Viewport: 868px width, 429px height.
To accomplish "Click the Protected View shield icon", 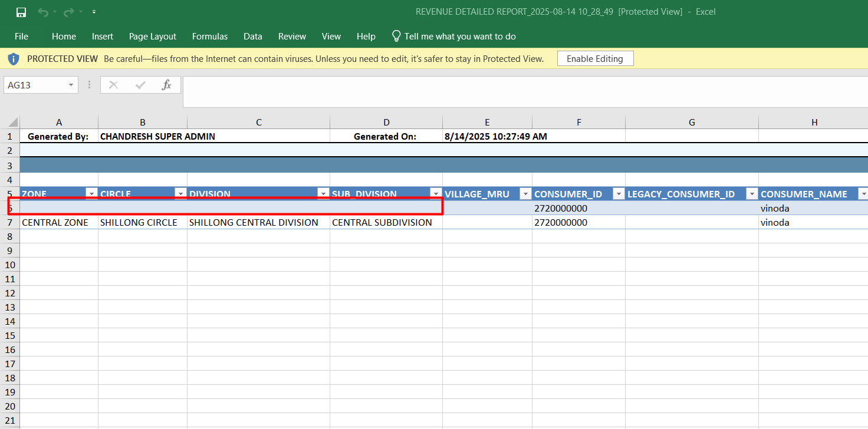I will click(13, 59).
